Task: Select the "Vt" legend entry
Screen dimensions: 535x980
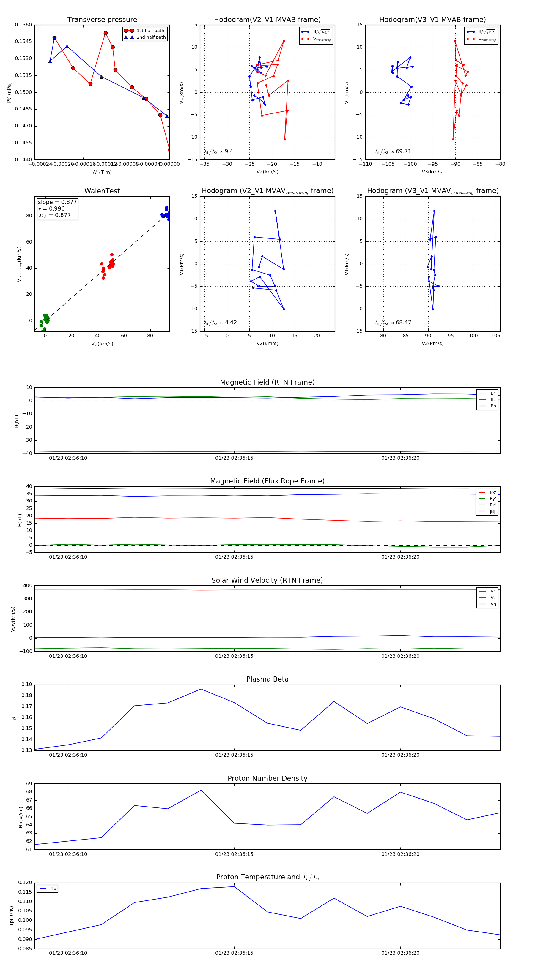Action: (x=487, y=598)
